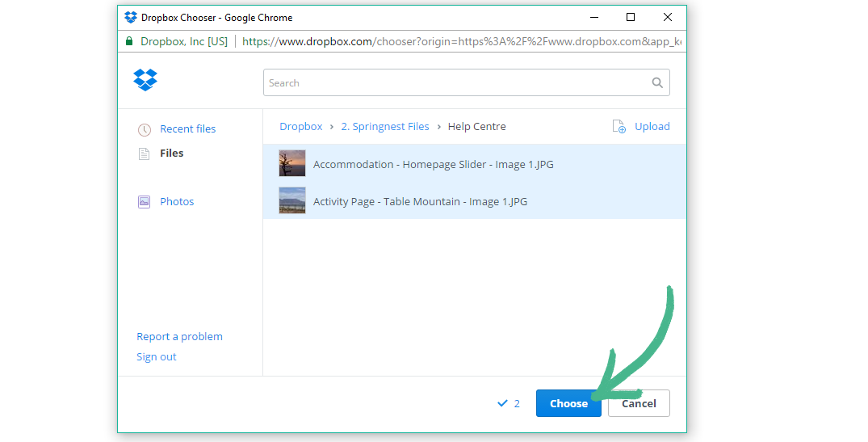Click the search magnifier icon
Screen dimensions: 868x442
pyautogui.click(x=657, y=82)
